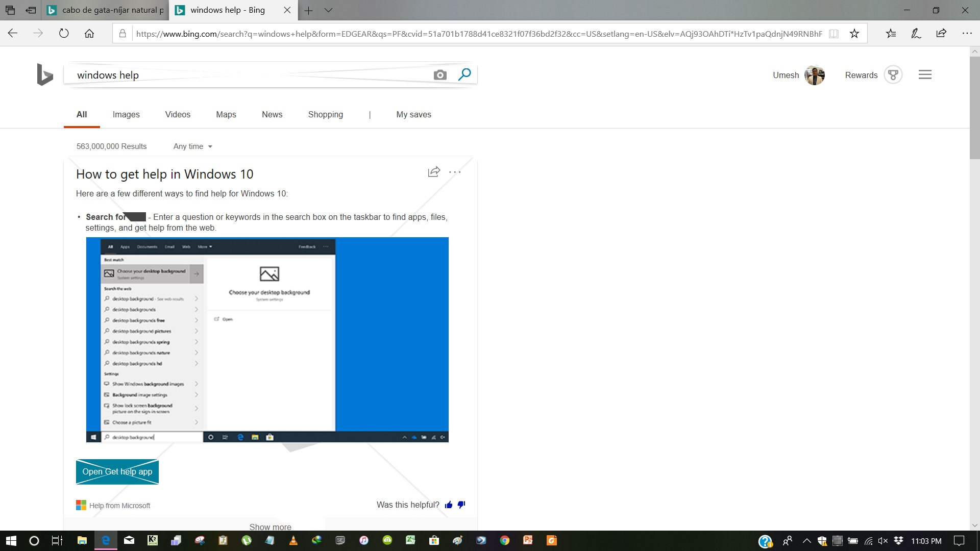The width and height of the screenshot is (980, 551).
Task: Open favorites hub icon
Action: [x=891, y=34]
